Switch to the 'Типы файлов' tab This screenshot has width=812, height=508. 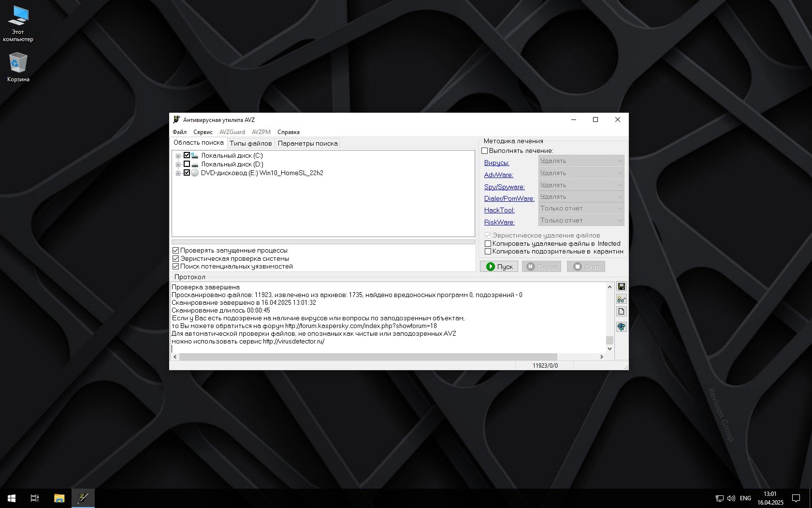[x=250, y=143]
